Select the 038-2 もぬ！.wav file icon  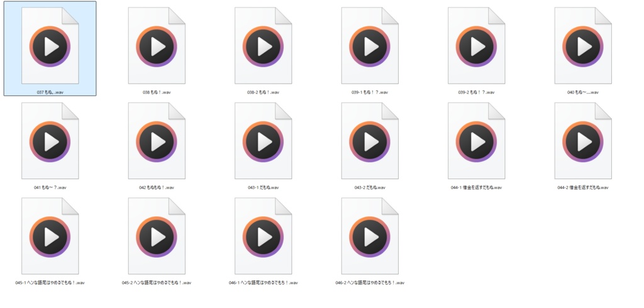coord(264,46)
